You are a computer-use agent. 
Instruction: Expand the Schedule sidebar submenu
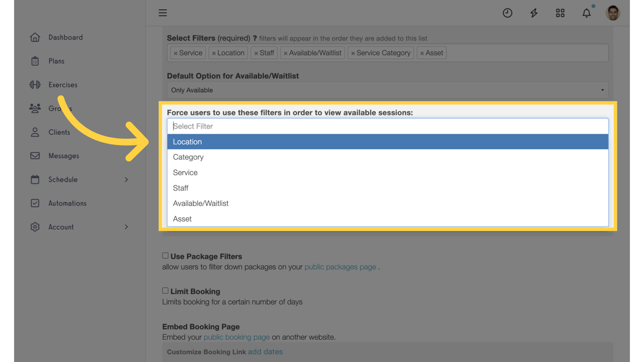click(x=126, y=180)
